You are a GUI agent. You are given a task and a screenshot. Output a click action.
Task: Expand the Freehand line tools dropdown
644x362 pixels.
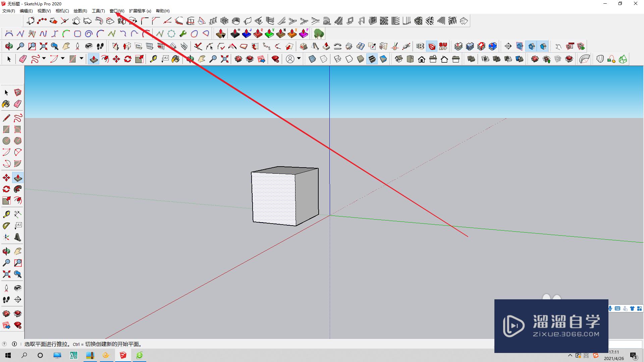tap(44, 59)
